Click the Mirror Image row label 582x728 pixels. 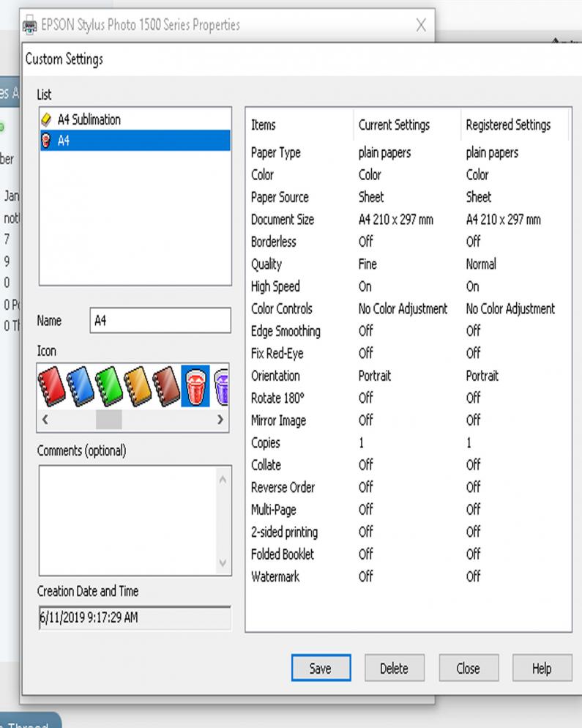[278, 420]
